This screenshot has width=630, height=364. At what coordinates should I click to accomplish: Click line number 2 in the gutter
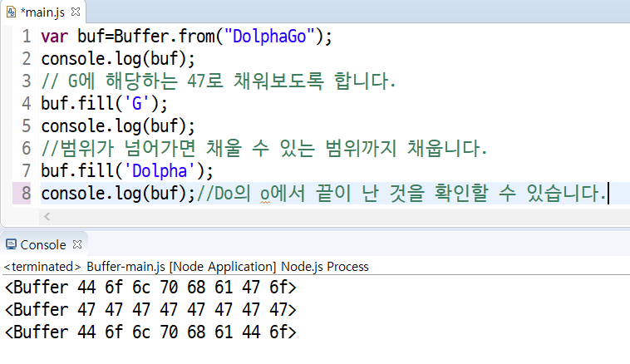click(x=27, y=59)
